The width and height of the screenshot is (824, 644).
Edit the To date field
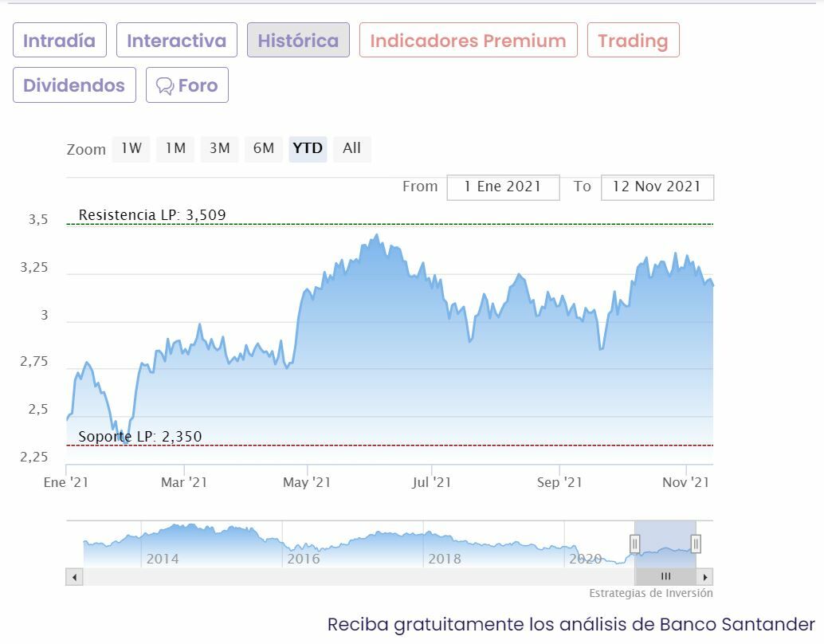(657, 187)
